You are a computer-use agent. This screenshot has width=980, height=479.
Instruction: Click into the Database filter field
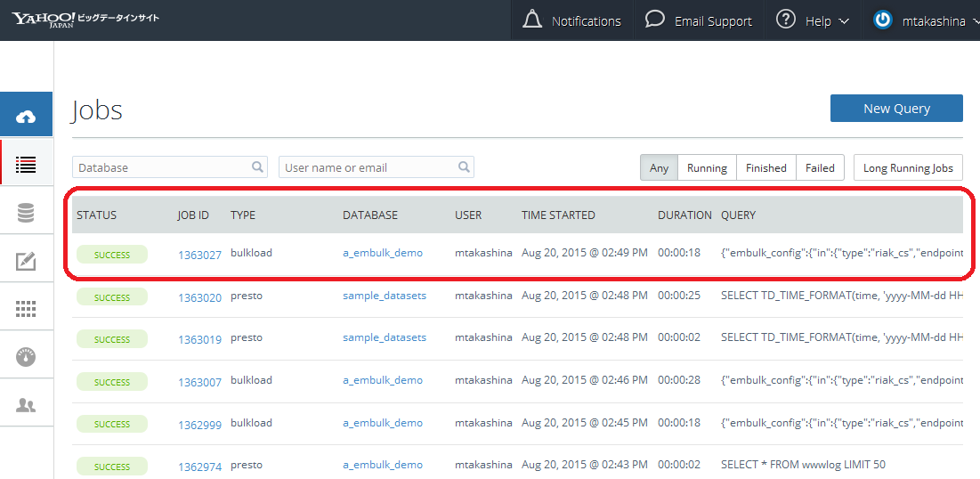[170, 167]
